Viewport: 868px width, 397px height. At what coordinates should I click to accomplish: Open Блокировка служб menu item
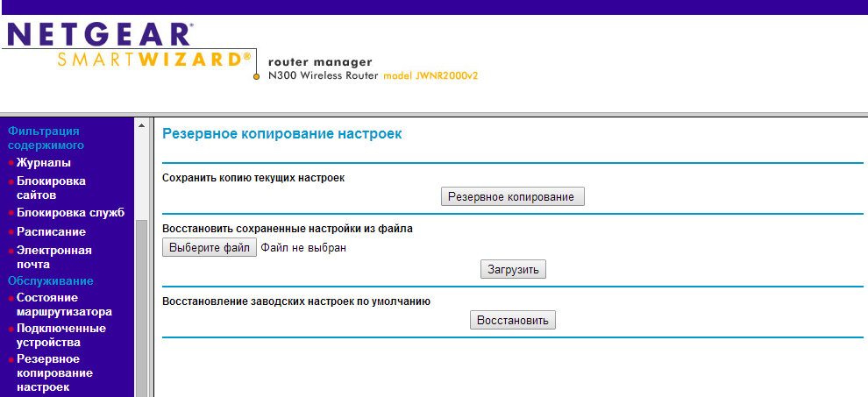click(x=70, y=213)
